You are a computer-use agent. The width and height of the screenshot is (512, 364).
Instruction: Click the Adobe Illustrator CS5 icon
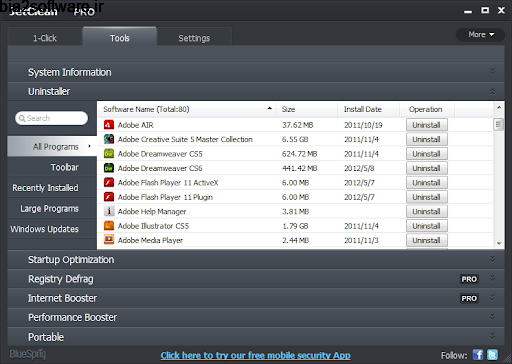pyautogui.click(x=109, y=226)
